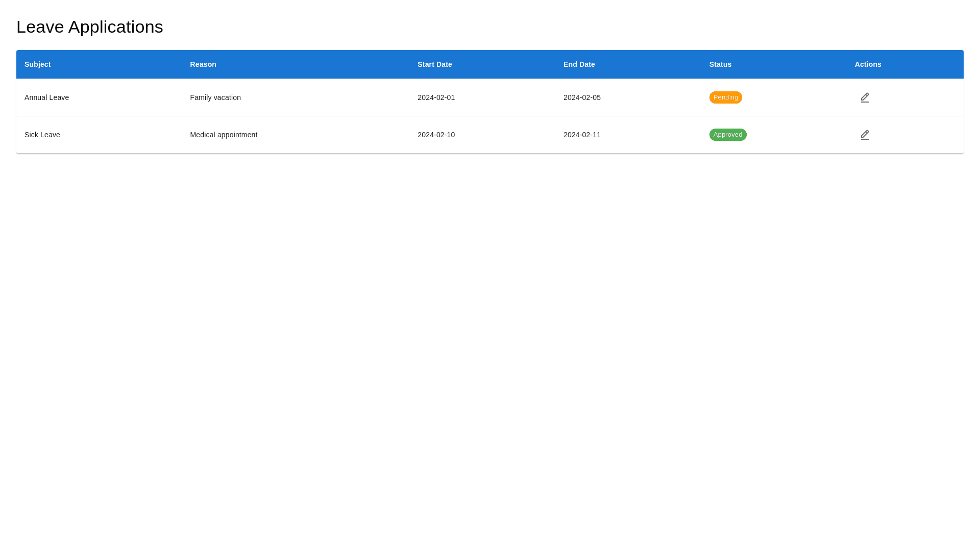Select the Annual Leave subject cell

pos(46,97)
